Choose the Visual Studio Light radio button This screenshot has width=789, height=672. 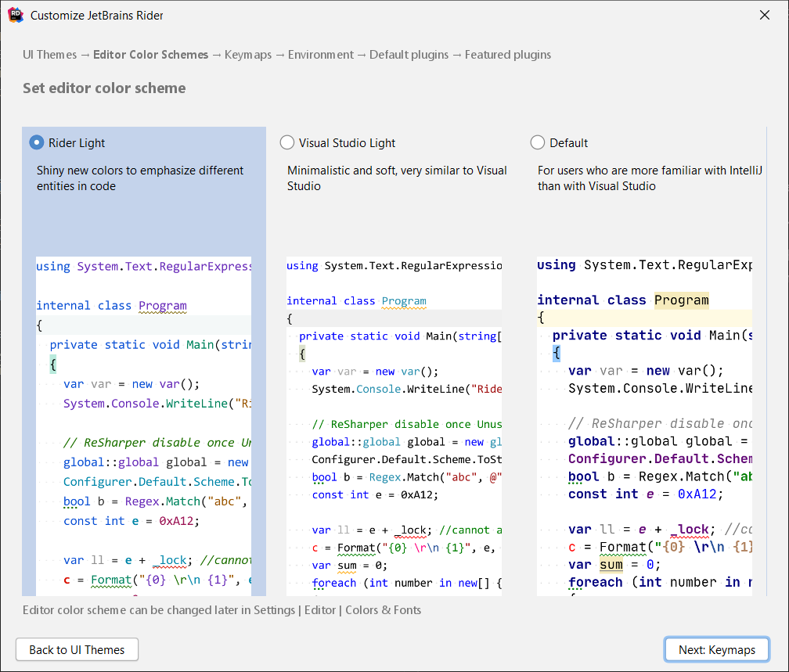(x=287, y=142)
